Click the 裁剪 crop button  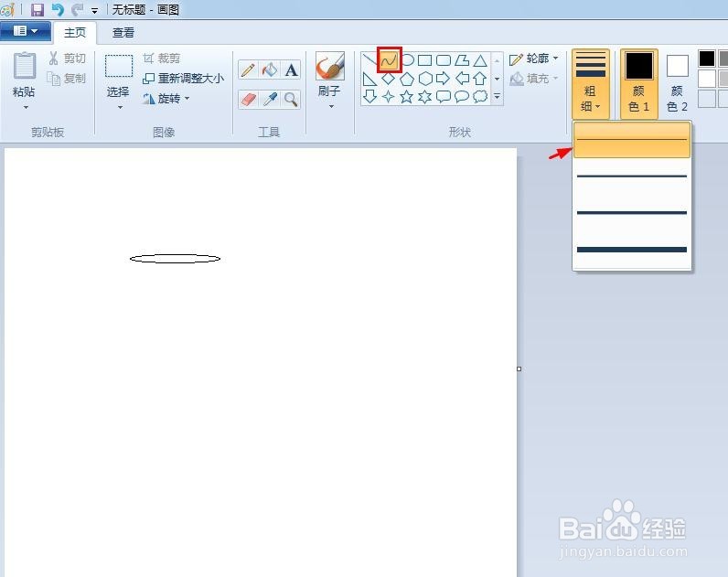tap(161, 58)
